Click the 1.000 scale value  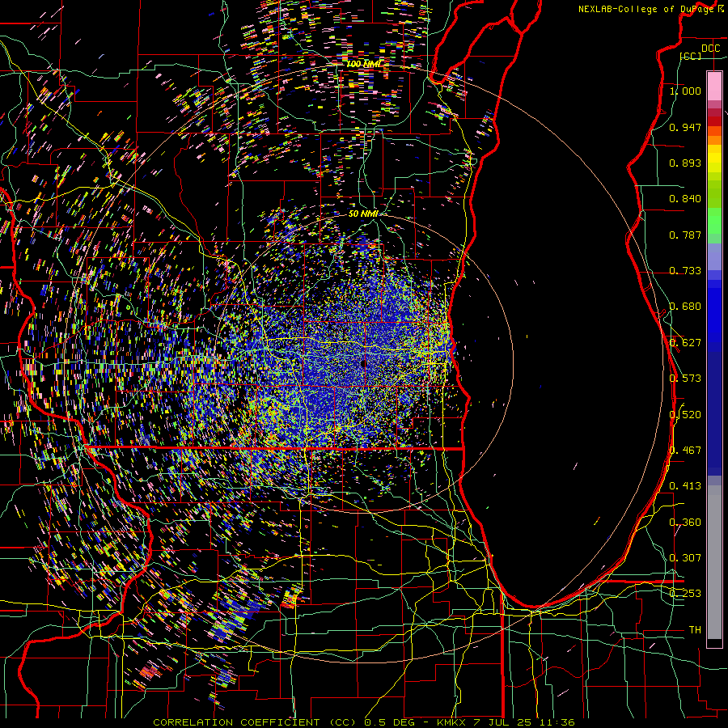[x=685, y=91]
